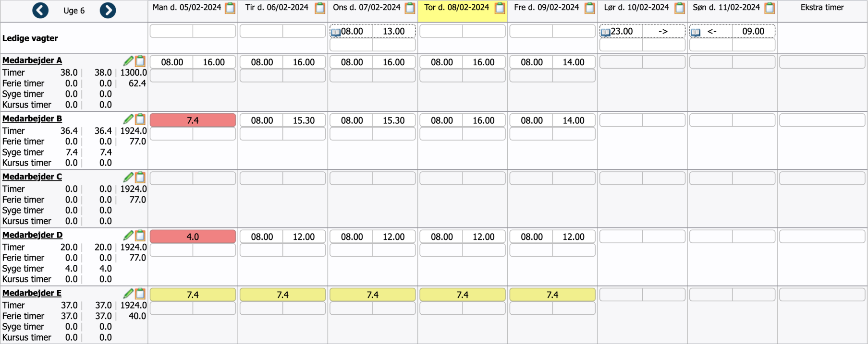Click Medarbejder C Ekstra timer field
Viewport: 868px width, 344px height.
click(x=822, y=178)
